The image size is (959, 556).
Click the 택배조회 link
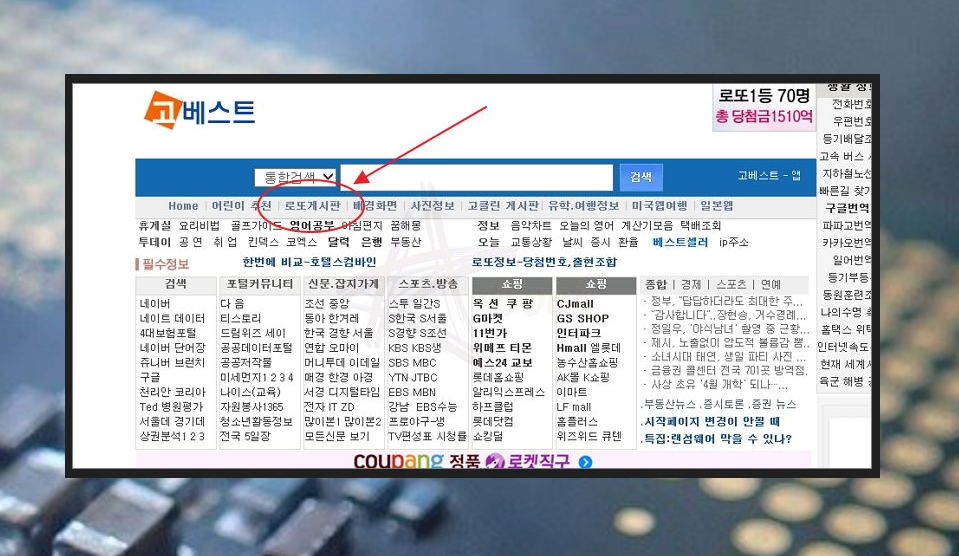click(x=700, y=226)
